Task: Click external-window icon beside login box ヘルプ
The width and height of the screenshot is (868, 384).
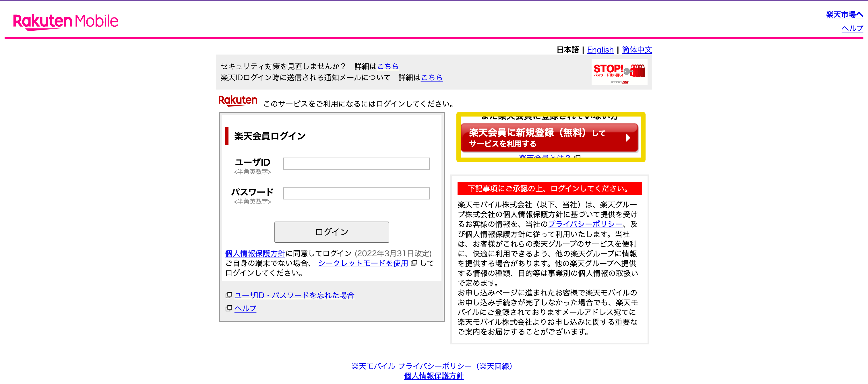Action: pos(229,308)
